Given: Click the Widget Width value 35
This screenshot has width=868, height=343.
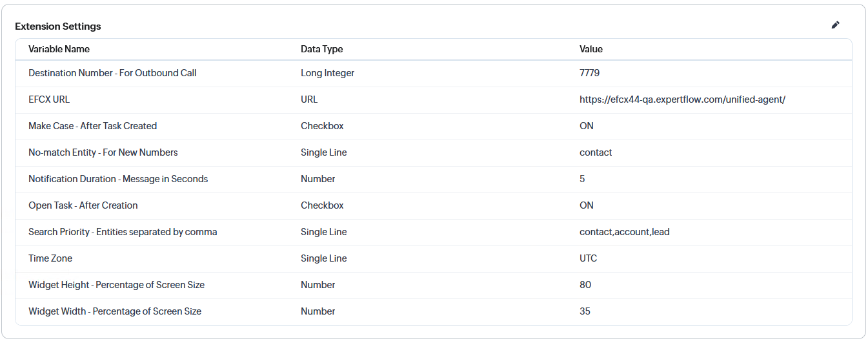Looking at the screenshot, I should pos(585,311).
